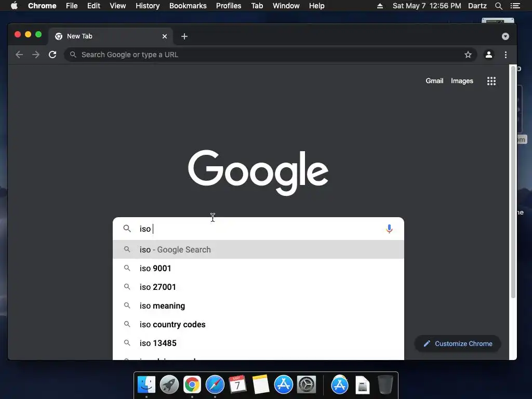
Task: Select the New Tab tab
Action: pyautogui.click(x=111, y=36)
